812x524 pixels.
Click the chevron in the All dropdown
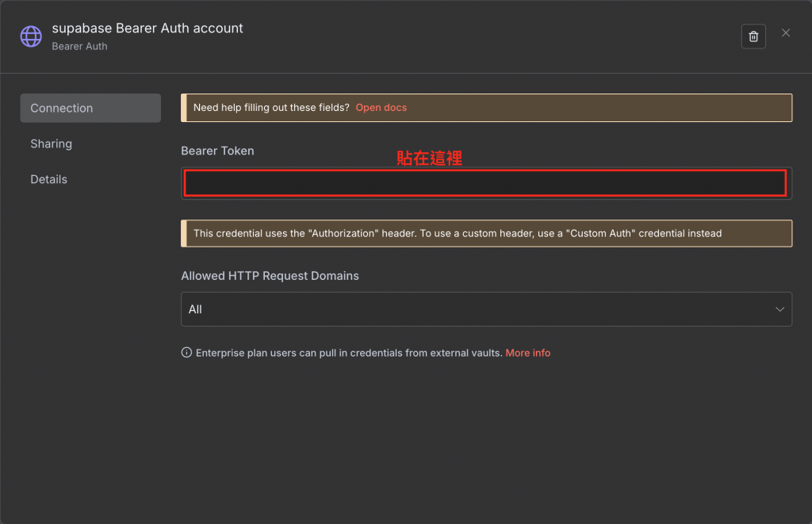point(779,309)
